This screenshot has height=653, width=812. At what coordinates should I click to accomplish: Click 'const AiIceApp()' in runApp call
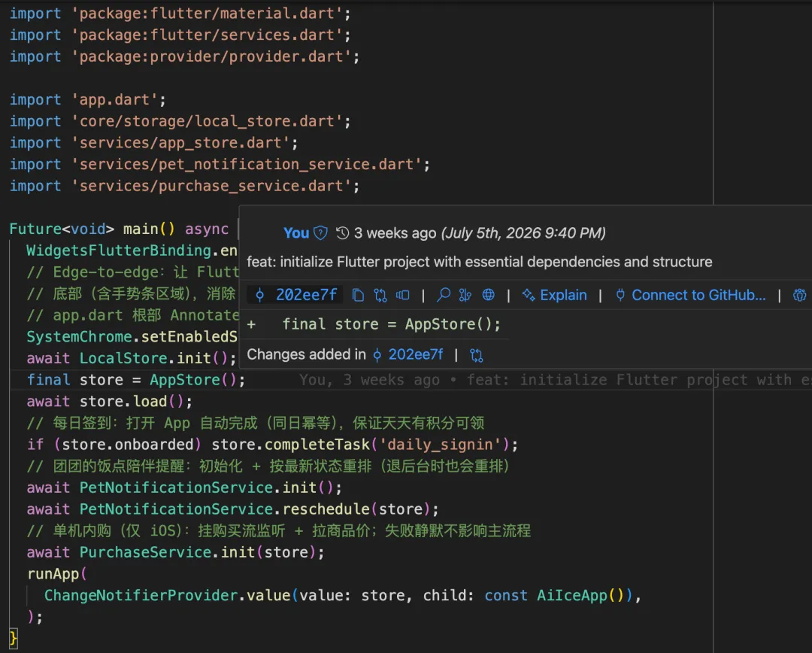point(555,596)
